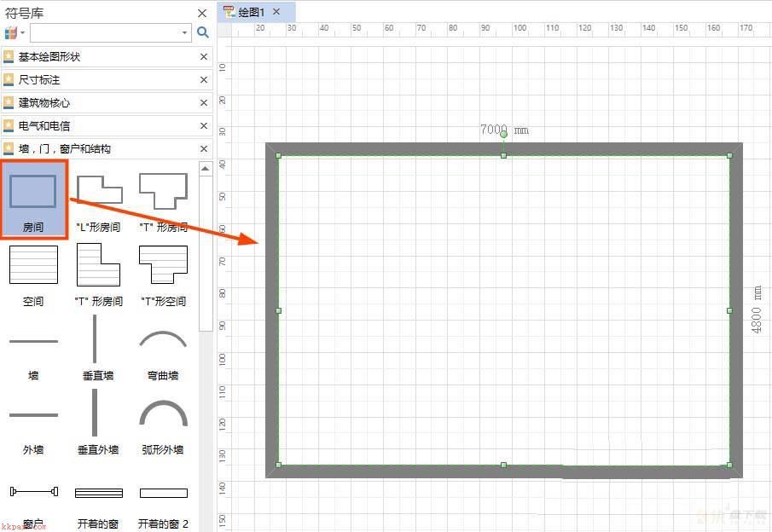Select the "T"形空间 shape

[x=163, y=275]
